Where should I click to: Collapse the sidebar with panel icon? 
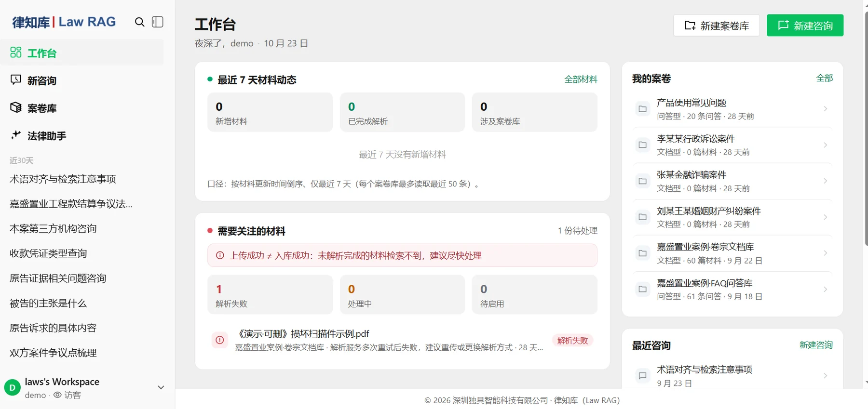(x=158, y=22)
